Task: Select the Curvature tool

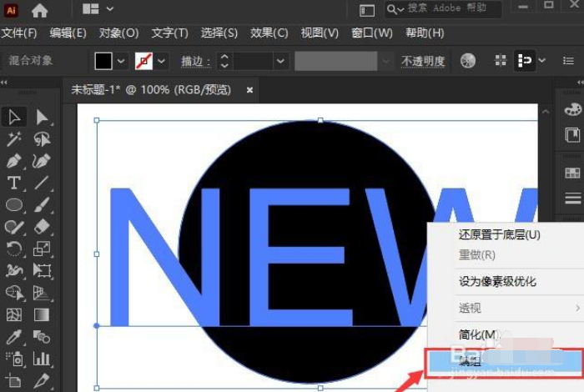Action: click(42, 161)
